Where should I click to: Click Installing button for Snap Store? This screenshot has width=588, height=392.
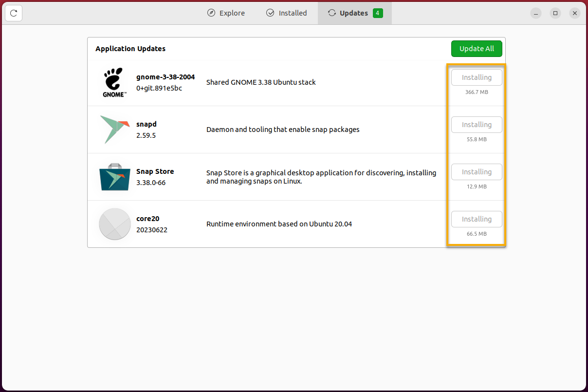click(477, 172)
